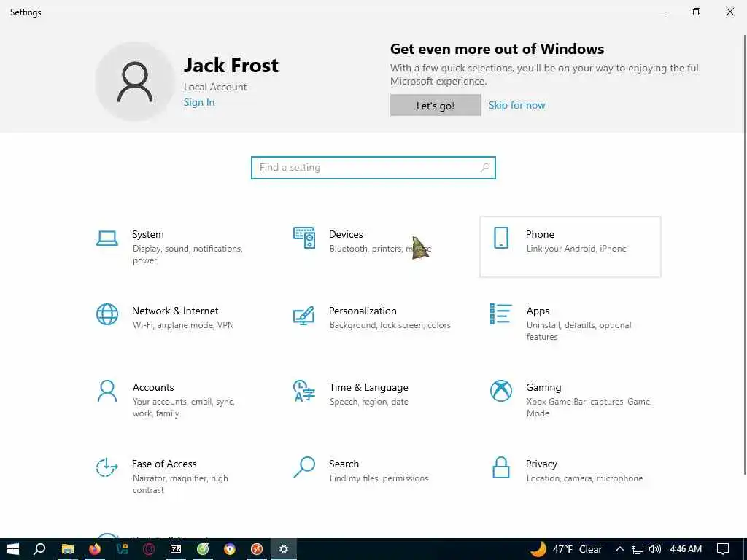The width and height of the screenshot is (747, 560).
Task: Open Opera browser from the taskbar
Action: point(149,549)
